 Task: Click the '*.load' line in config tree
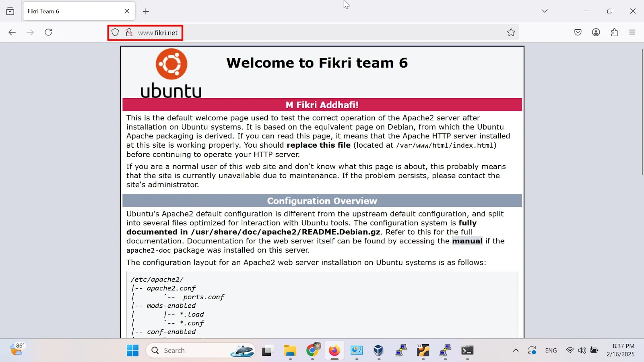pos(192,315)
